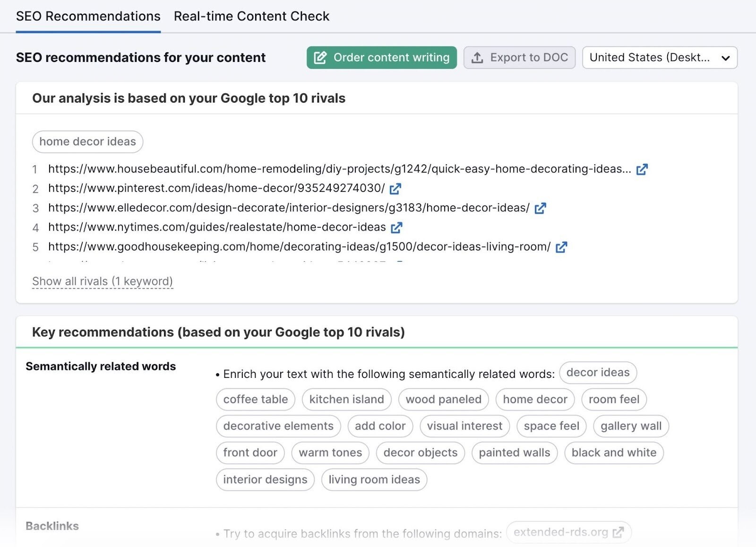Select SEO Recommendations tab
Image resolution: width=756 pixels, height=547 pixels.
tap(88, 17)
